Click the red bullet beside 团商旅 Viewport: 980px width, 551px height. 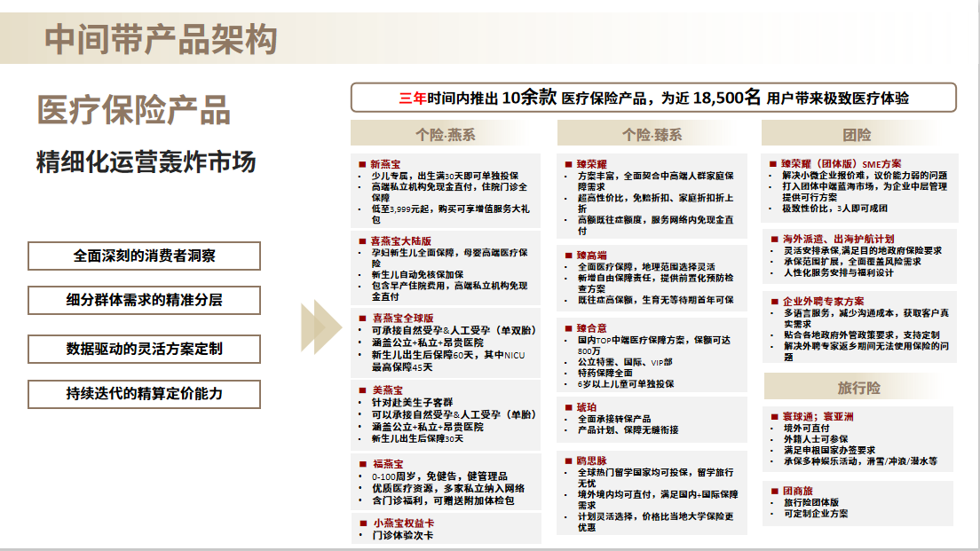(x=773, y=491)
